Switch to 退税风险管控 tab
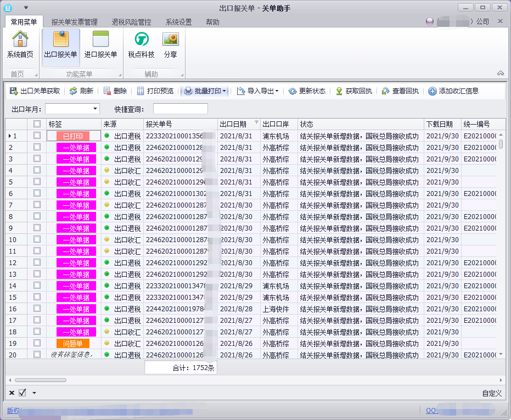 (x=131, y=22)
